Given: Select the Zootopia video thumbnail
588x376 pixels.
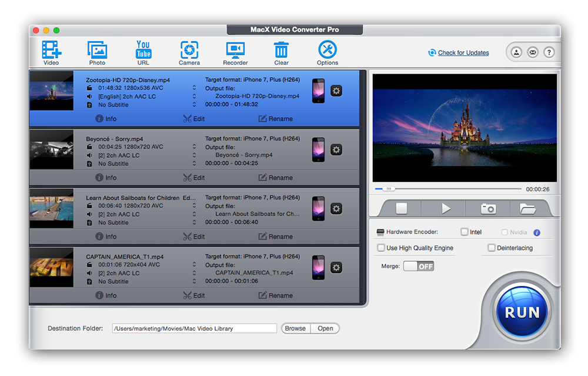Looking at the screenshot, I should pos(51,91).
